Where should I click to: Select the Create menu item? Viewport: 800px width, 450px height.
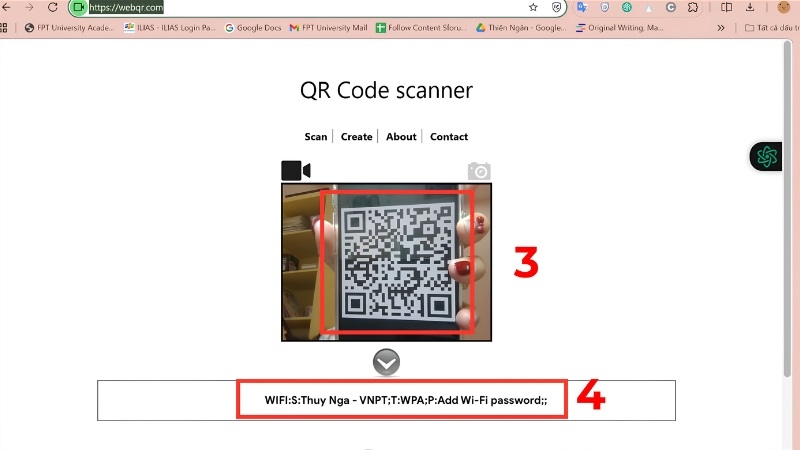click(356, 137)
